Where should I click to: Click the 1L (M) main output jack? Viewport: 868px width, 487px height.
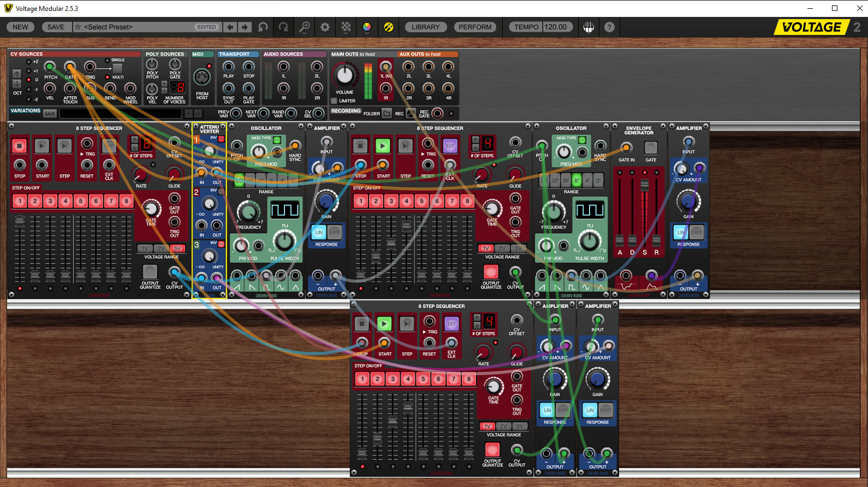pos(386,67)
